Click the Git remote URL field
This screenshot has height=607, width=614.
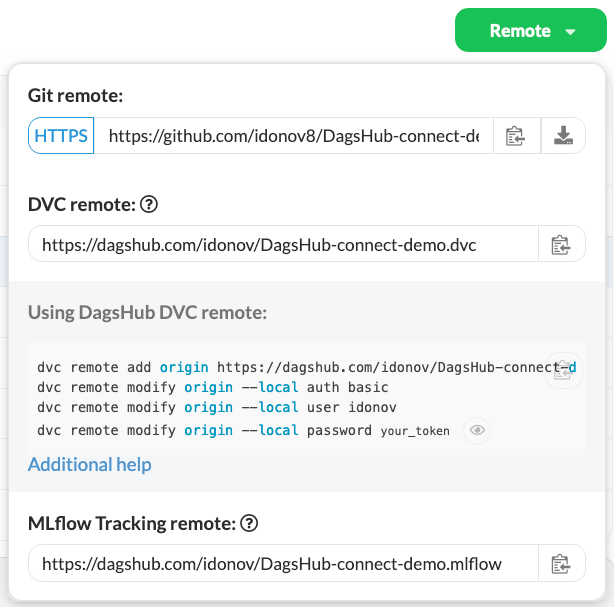[293, 135]
